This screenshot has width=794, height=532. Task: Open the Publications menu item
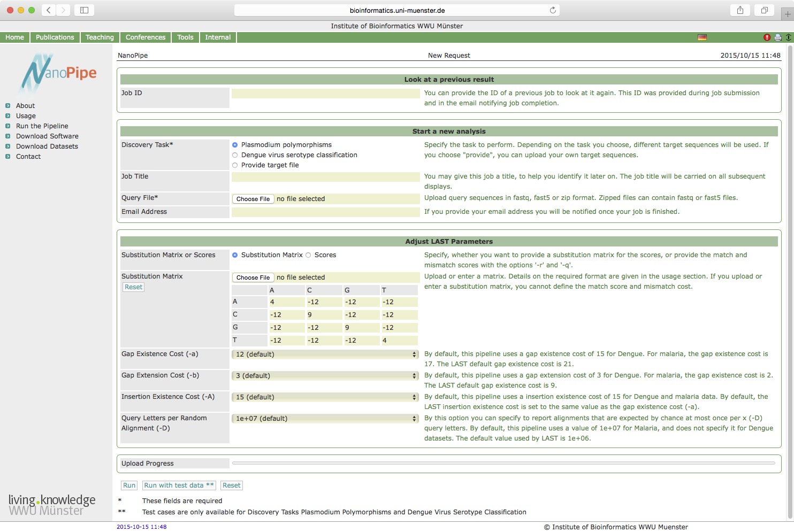click(55, 37)
